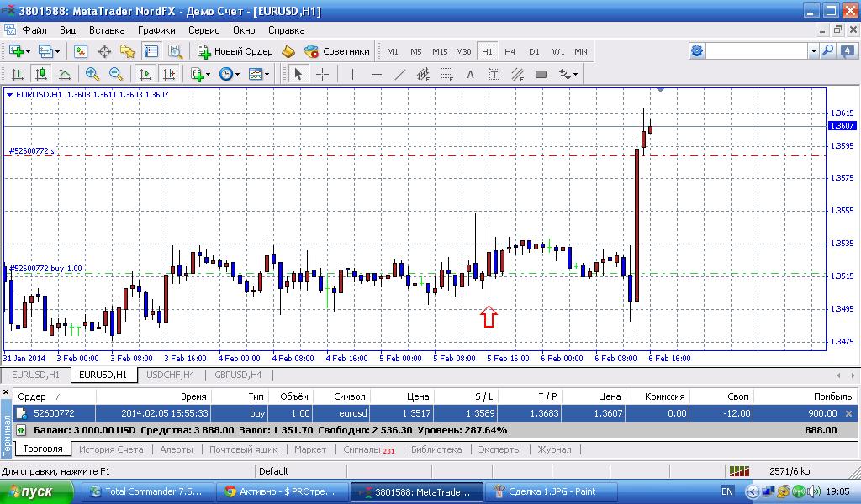Open the periodicity clock dropdown

pos(239,74)
